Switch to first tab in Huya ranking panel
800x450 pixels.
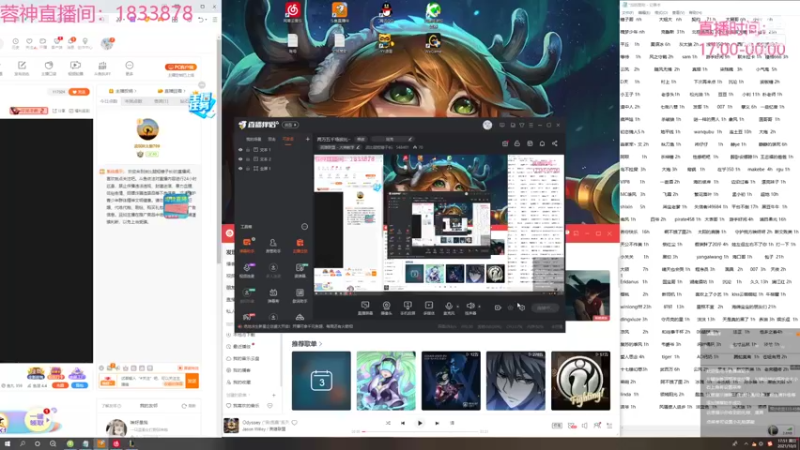pyautogui.click(x=109, y=101)
